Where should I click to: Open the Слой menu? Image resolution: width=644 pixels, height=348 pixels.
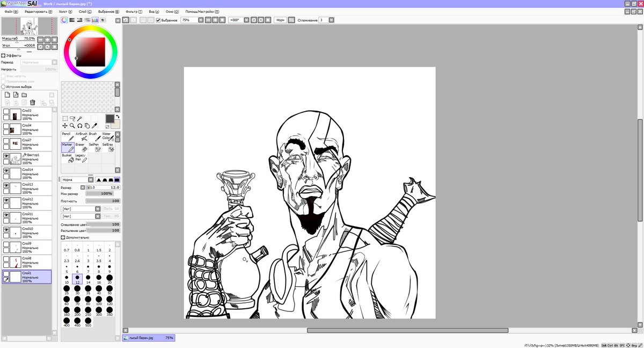(x=85, y=11)
